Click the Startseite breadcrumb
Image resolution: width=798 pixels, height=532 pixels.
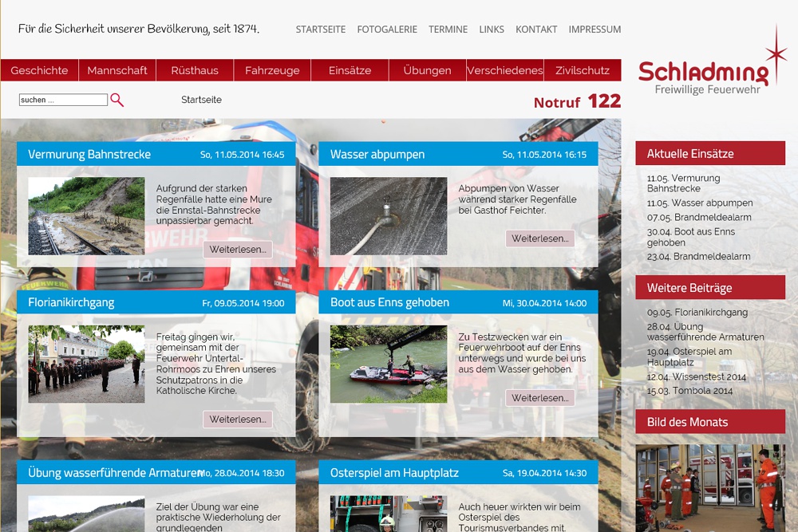point(202,100)
